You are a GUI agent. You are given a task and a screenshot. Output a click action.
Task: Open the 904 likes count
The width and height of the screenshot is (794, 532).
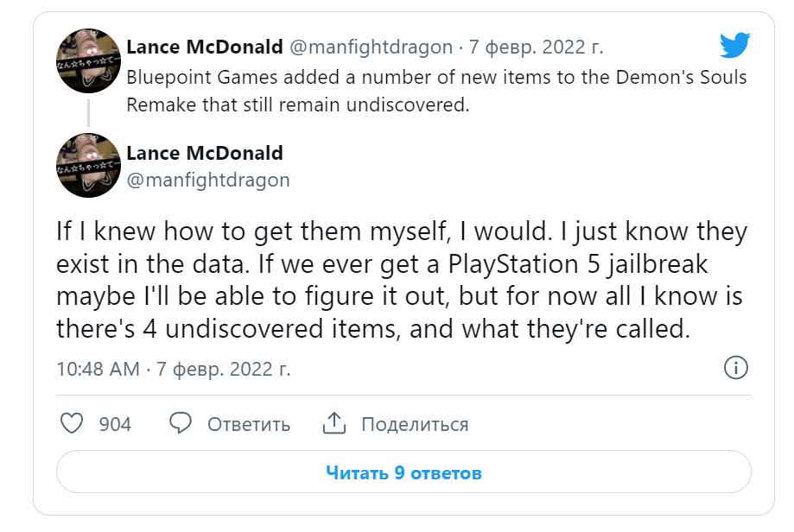point(115,425)
